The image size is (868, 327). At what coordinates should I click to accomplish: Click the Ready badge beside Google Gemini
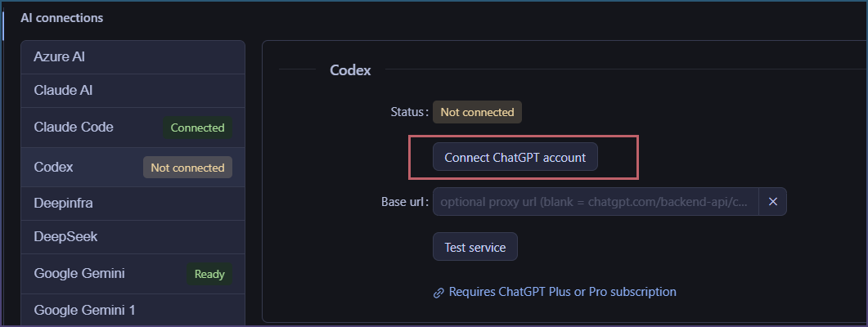pos(209,274)
